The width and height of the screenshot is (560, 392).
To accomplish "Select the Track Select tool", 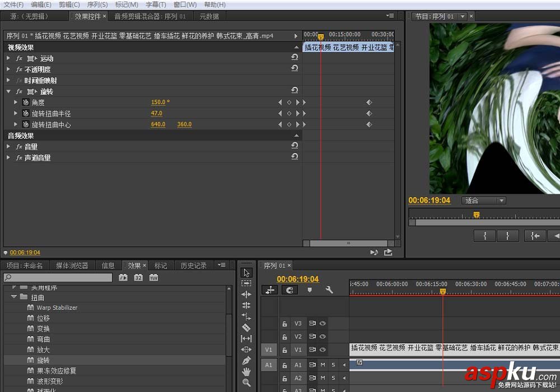I will [246, 283].
